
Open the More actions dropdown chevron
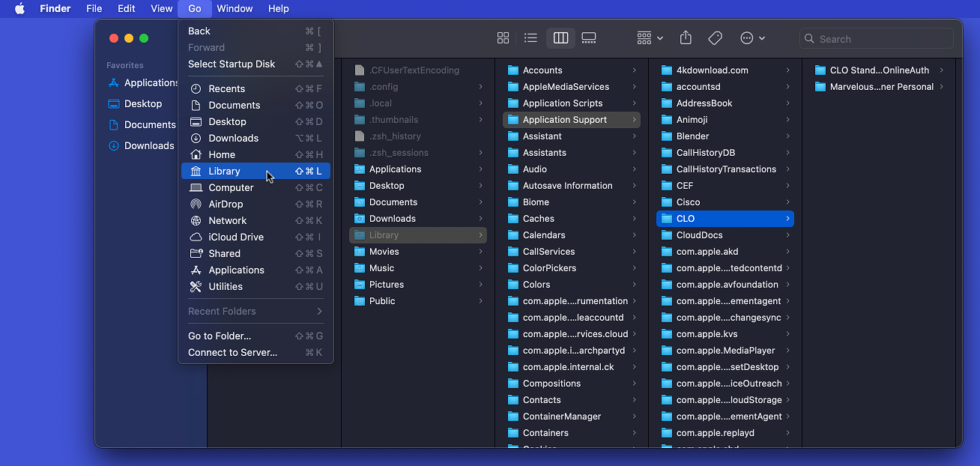pyautogui.click(x=763, y=37)
